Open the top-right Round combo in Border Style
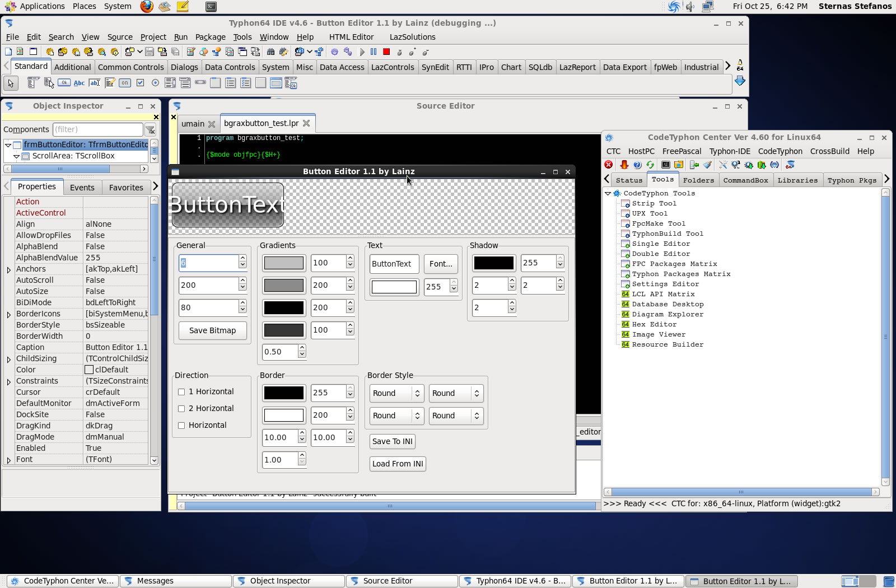Screen dimensions: 896x588 click(455, 393)
